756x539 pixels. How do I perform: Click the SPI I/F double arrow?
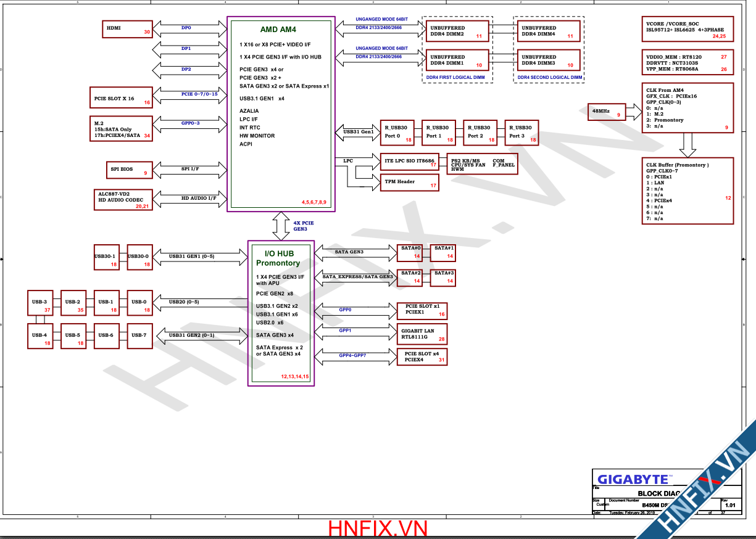[x=189, y=169]
